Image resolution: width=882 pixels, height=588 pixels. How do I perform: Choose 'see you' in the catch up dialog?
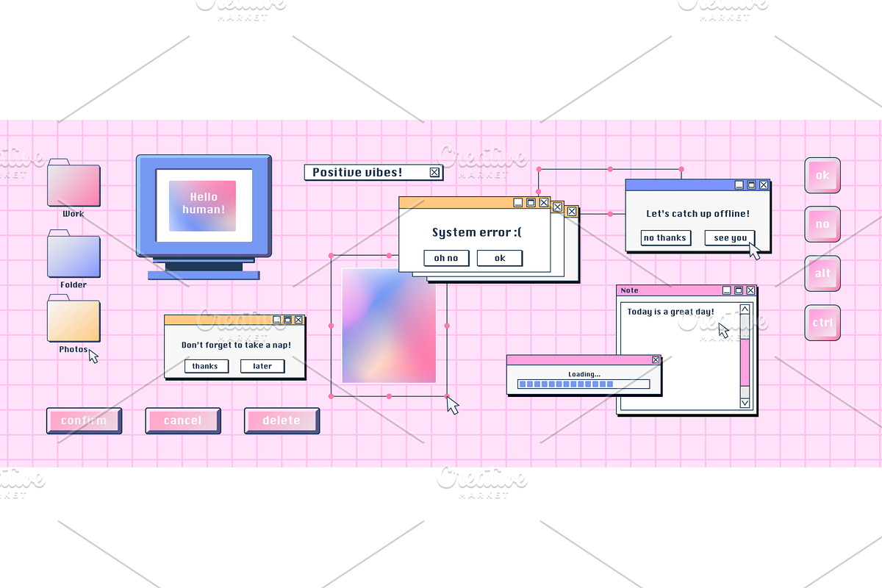(729, 237)
